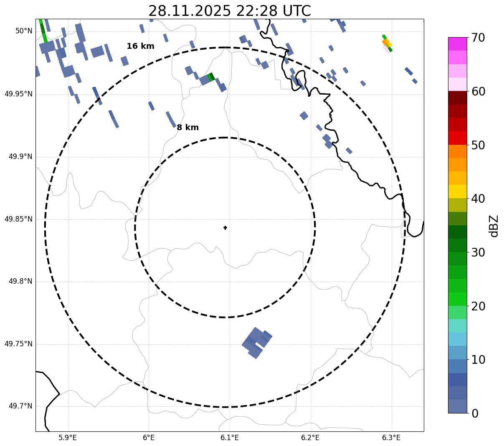Click the orange colorbar swatch below 50

458,151
